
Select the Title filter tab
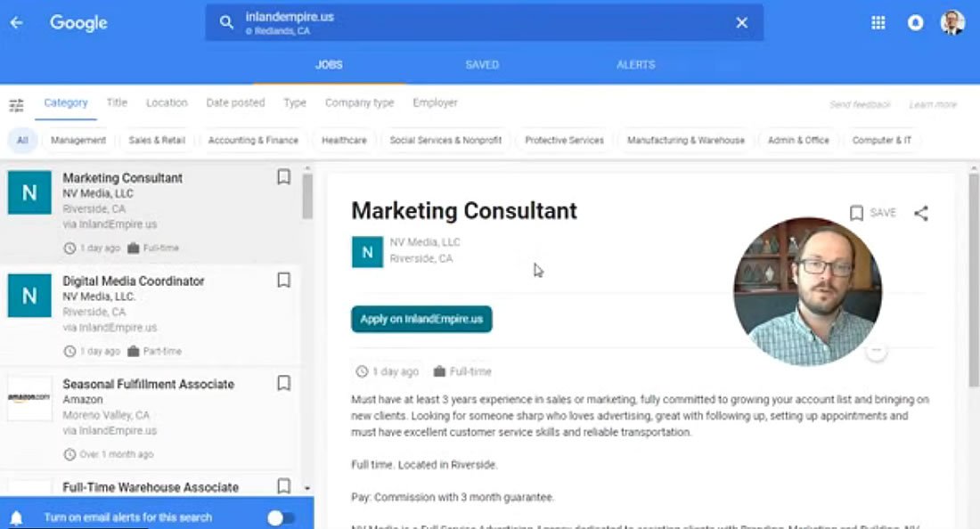pyautogui.click(x=117, y=102)
